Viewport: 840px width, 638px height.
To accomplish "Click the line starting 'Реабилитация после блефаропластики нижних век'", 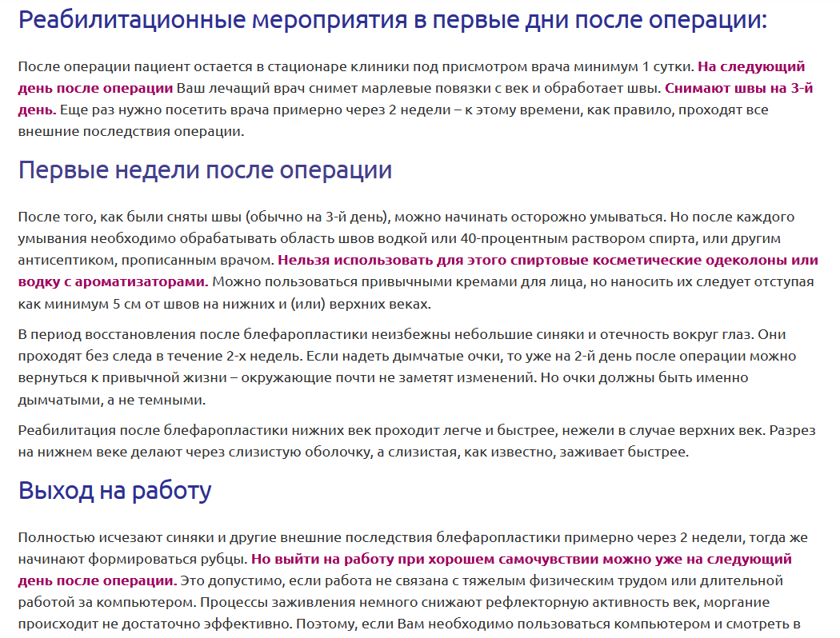I will tap(417, 430).
